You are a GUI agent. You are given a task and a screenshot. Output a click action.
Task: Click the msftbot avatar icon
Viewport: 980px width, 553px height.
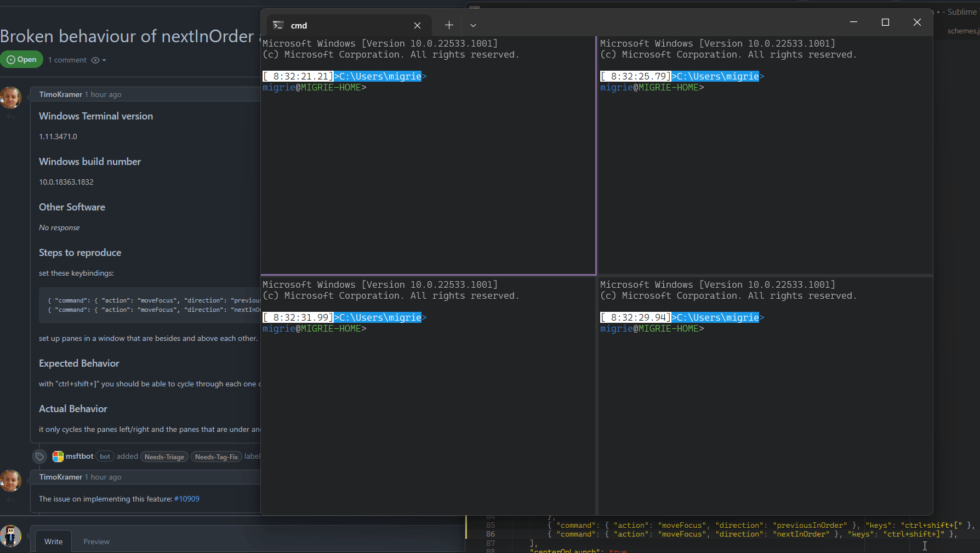click(x=58, y=456)
